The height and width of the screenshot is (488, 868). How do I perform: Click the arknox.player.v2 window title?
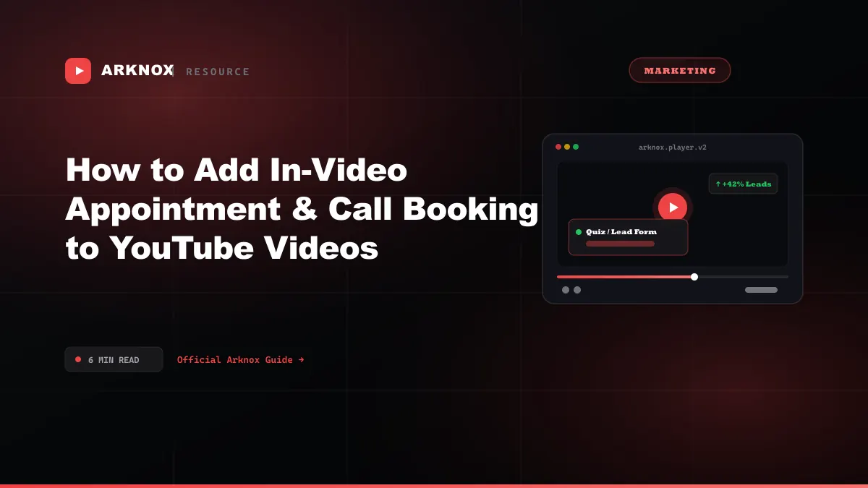673,147
